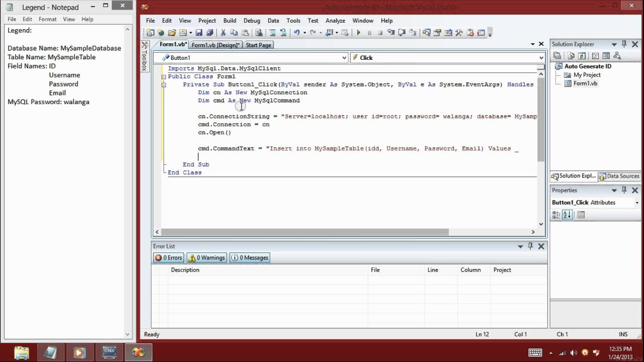Refresh the Solution Explorer

582,56
